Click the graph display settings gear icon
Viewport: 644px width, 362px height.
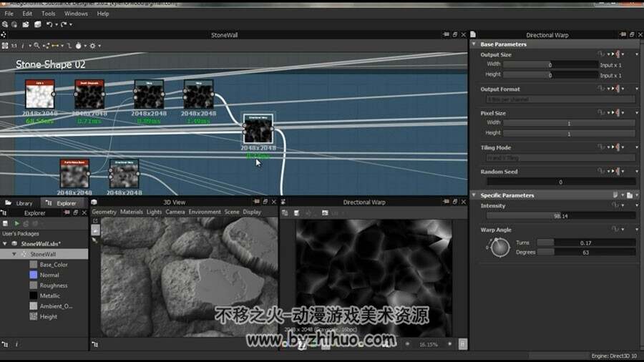(x=93, y=46)
